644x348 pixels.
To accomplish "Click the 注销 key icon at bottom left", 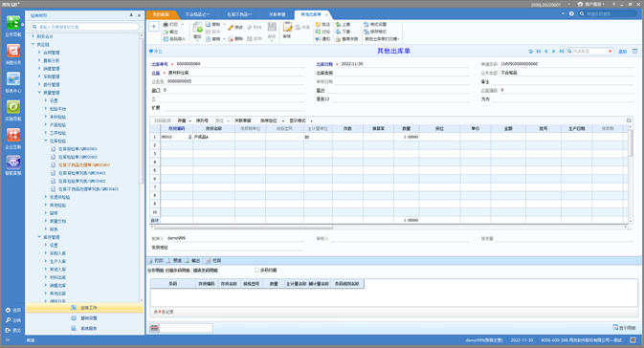I will (x=8, y=320).
